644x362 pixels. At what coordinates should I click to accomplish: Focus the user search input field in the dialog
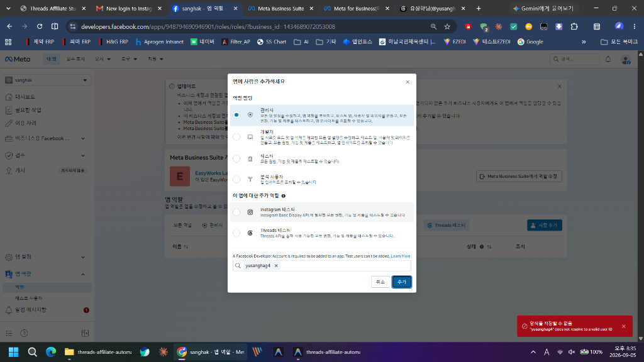[x=322, y=266]
